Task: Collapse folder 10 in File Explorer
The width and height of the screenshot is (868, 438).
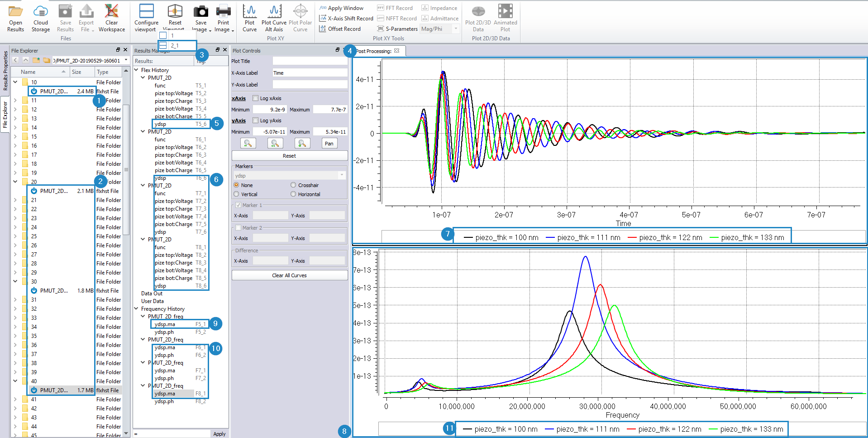Action: point(15,82)
